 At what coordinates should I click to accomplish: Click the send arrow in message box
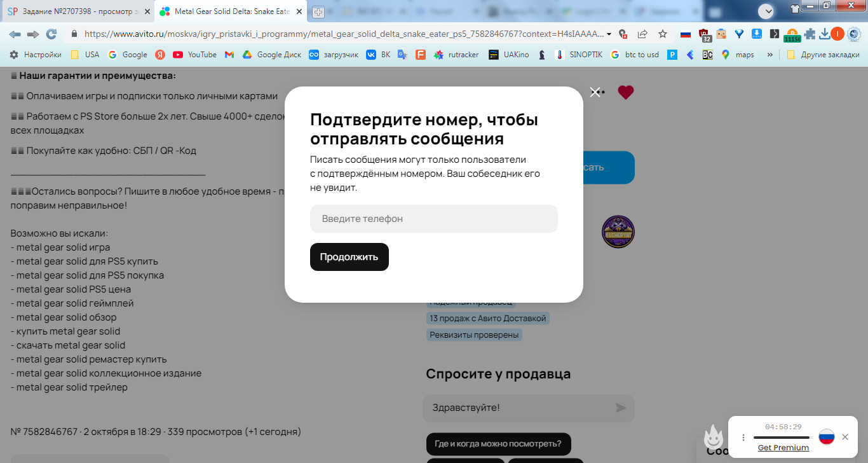pos(621,408)
